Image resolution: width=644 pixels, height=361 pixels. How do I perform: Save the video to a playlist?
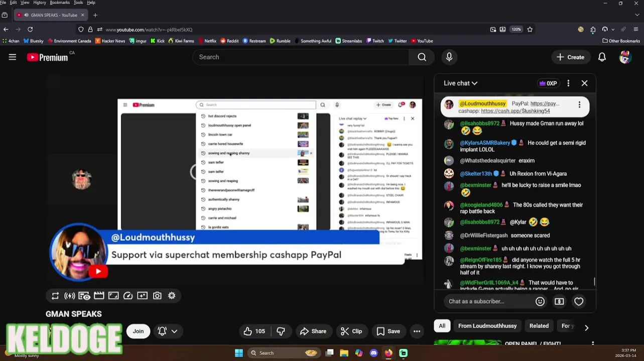click(x=389, y=331)
